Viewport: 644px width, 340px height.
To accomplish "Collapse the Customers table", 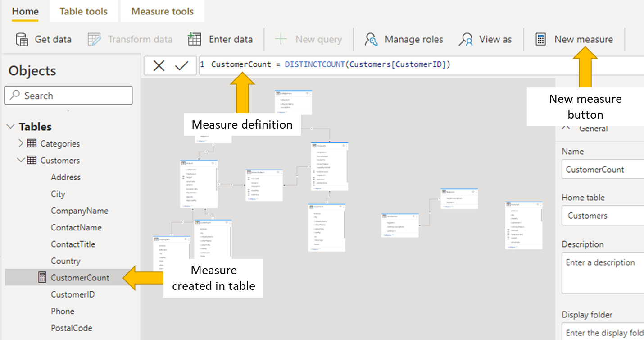I will 21,160.
